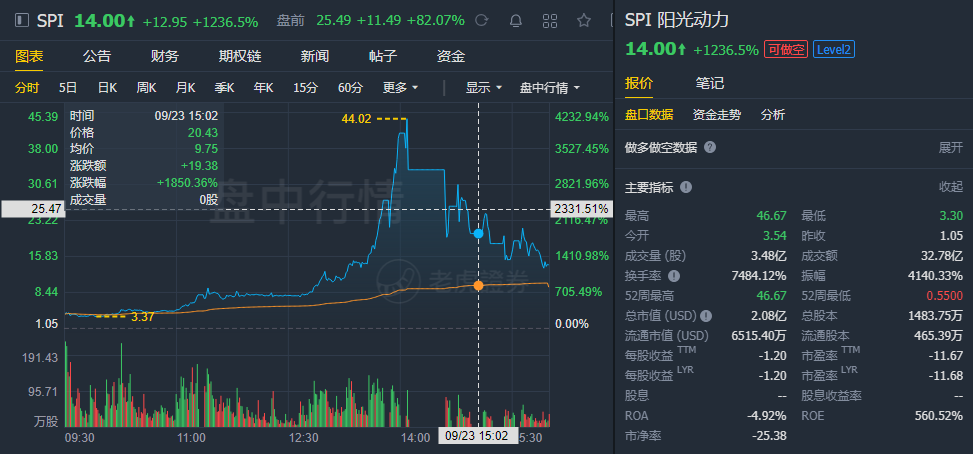Select the 年K yearly candlestick period
Viewport: 973px width, 454px height.
point(263,88)
